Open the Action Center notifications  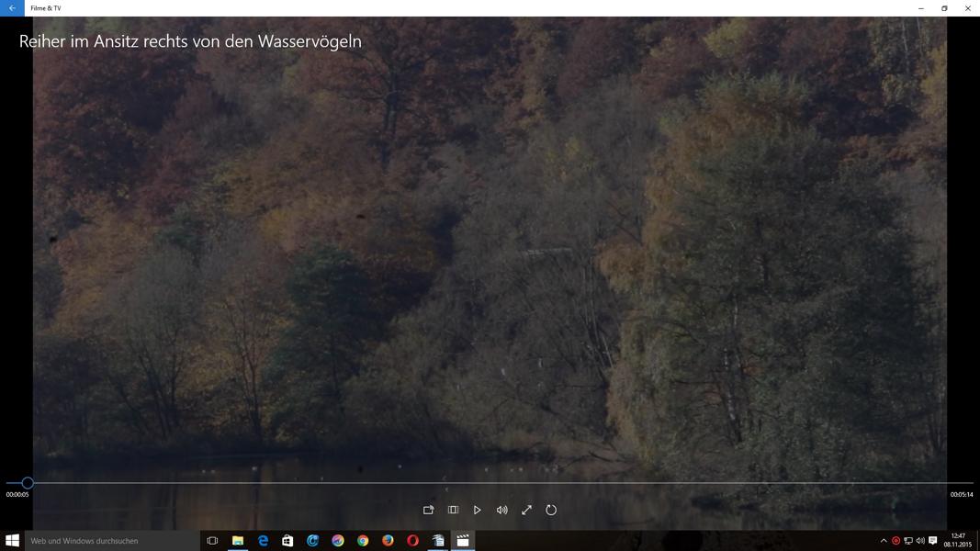932,540
